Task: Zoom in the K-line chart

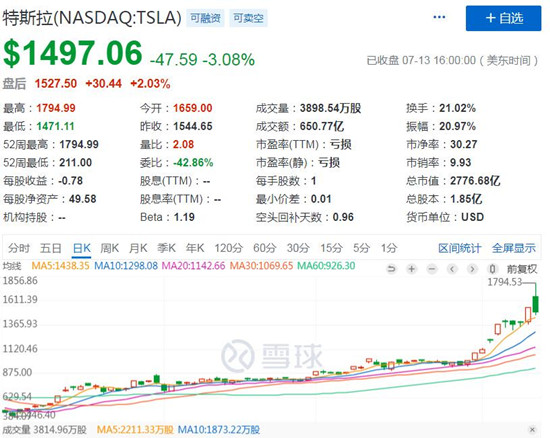Action: pyautogui.click(x=411, y=269)
